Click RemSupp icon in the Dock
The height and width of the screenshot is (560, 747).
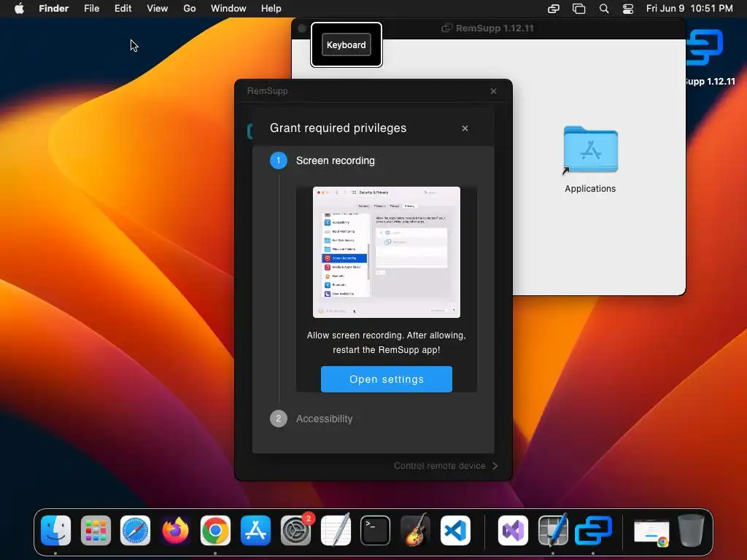point(593,530)
